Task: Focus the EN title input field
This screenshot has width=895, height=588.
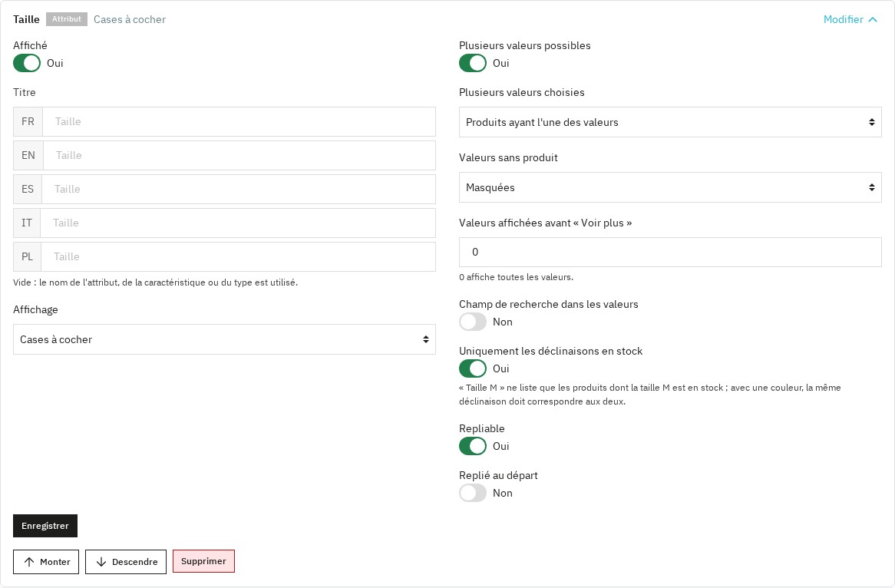Action: coord(239,155)
